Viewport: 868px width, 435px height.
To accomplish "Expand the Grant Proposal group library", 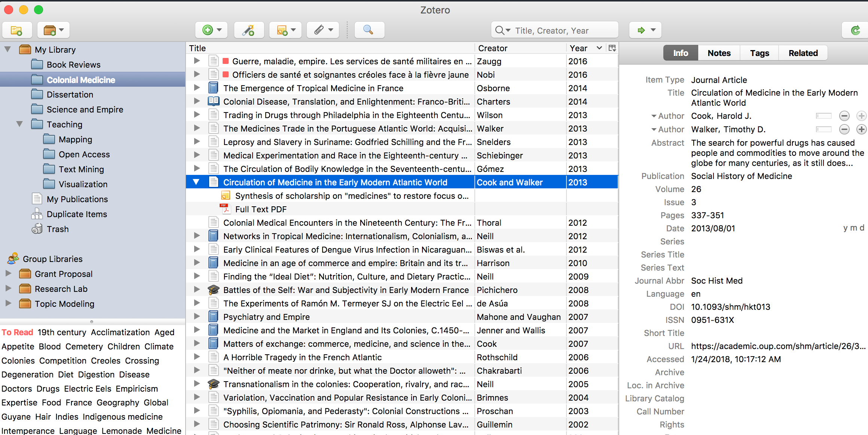I will [x=8, y=274].
